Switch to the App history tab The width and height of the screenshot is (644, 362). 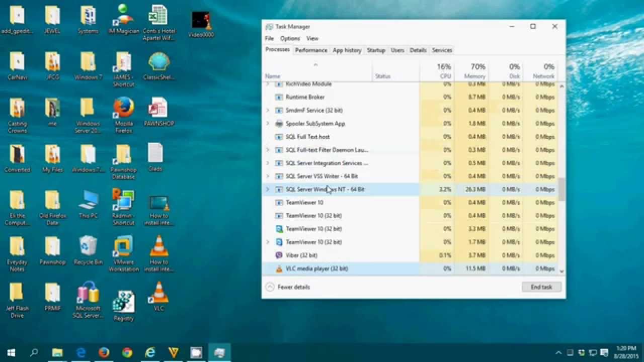pos(347,50)
